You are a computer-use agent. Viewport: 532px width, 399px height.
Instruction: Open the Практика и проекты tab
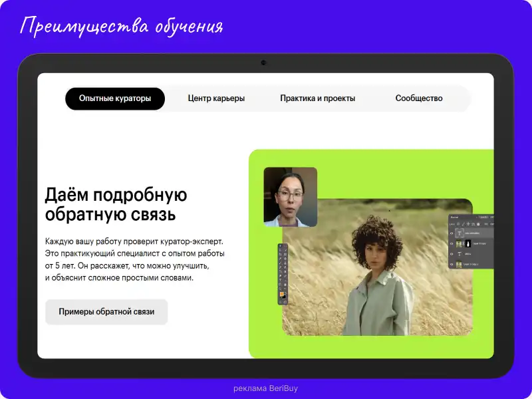(x=317, y=98)
